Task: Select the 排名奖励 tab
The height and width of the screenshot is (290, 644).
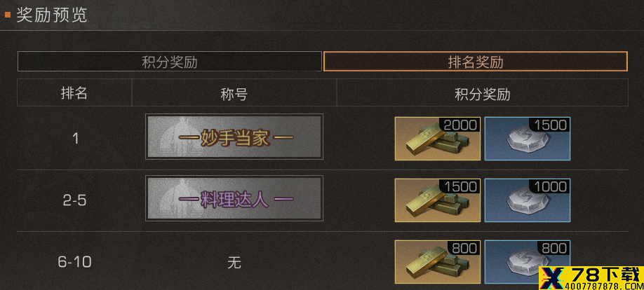Action: coord(476,62)
